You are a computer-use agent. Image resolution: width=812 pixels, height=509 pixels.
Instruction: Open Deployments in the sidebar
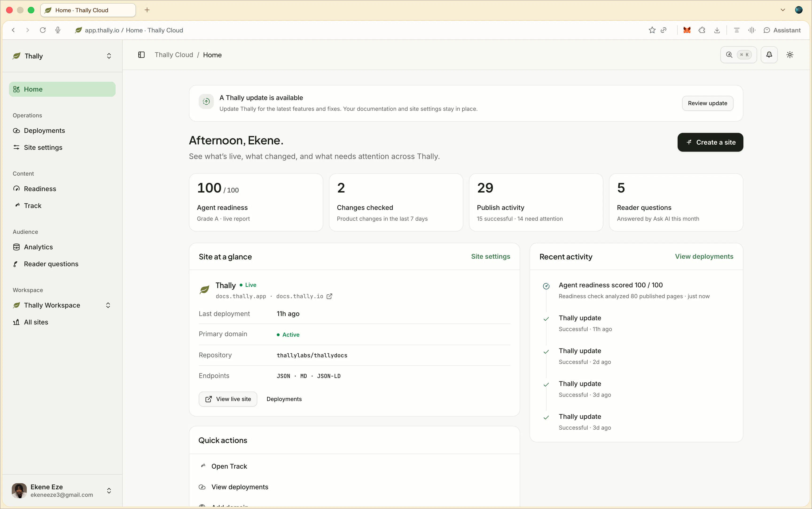coord(62,131)
